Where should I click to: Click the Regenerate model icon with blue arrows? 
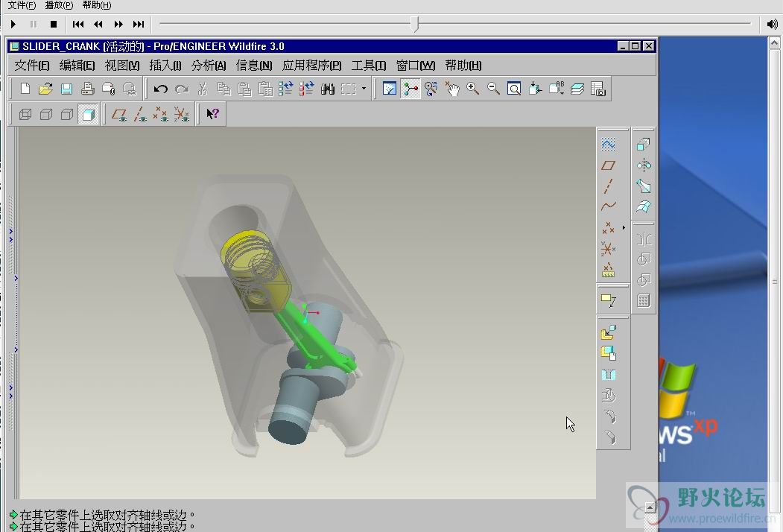pos(285,89)
